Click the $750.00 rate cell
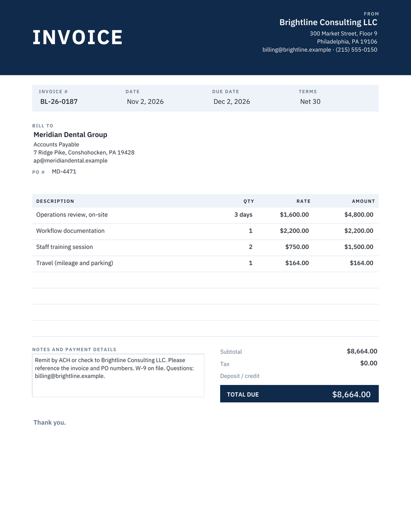 [297, 247]
